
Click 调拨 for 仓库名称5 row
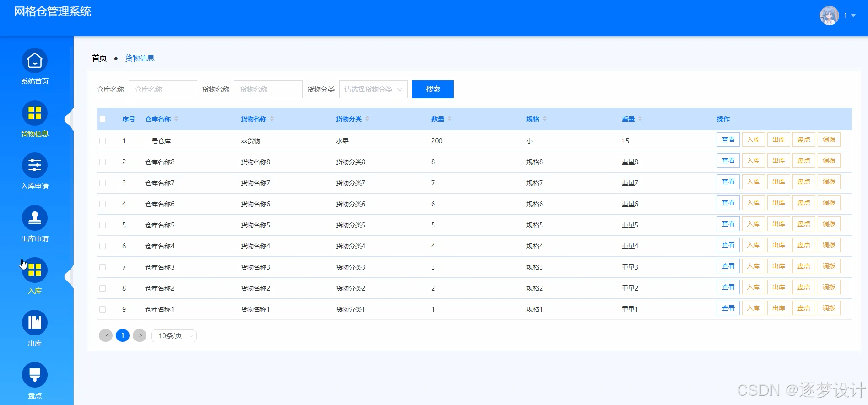click(x=829, y=224)
